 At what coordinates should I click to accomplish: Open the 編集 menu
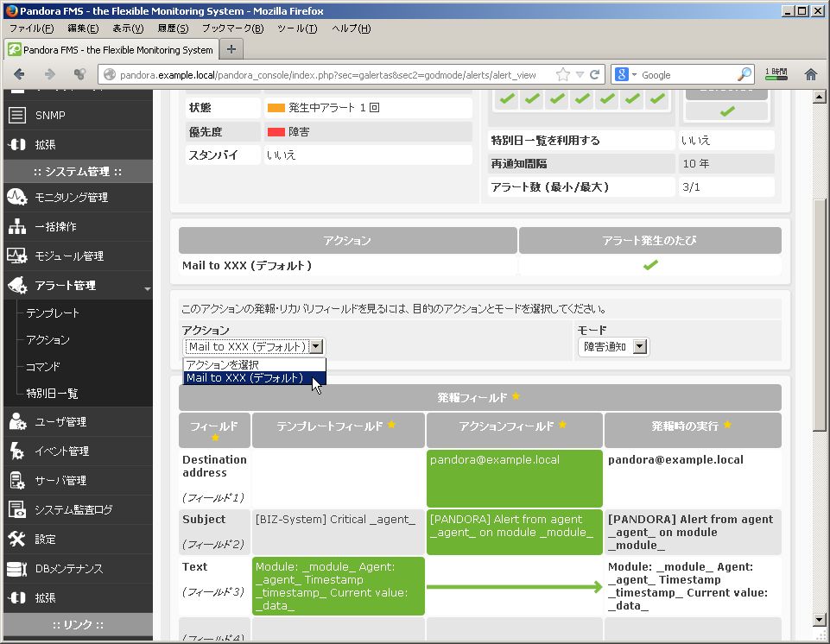(83, 28)
